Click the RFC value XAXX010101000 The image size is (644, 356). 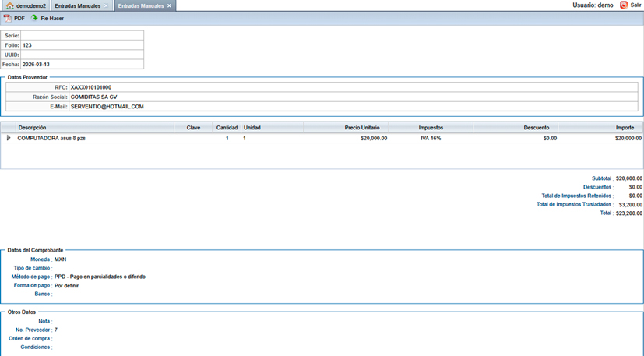90,87
